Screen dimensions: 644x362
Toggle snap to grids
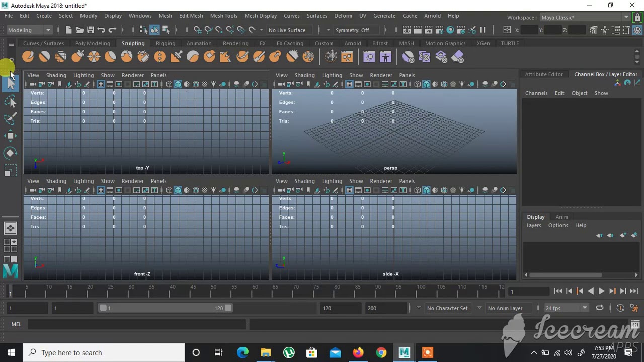click(x=197, y=30)
